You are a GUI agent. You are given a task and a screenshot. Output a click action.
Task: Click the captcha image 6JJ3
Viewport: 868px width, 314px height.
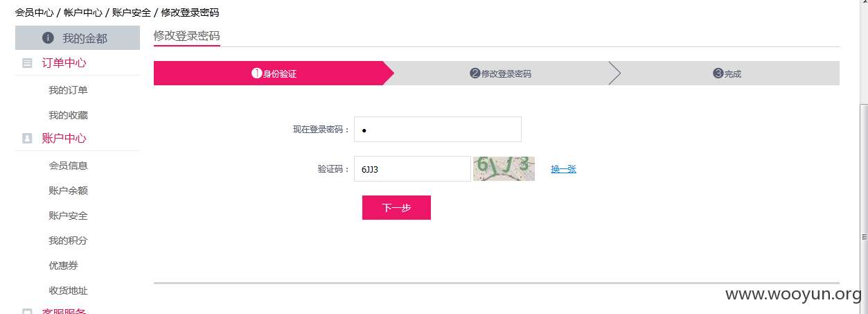(x=504, y=168)
